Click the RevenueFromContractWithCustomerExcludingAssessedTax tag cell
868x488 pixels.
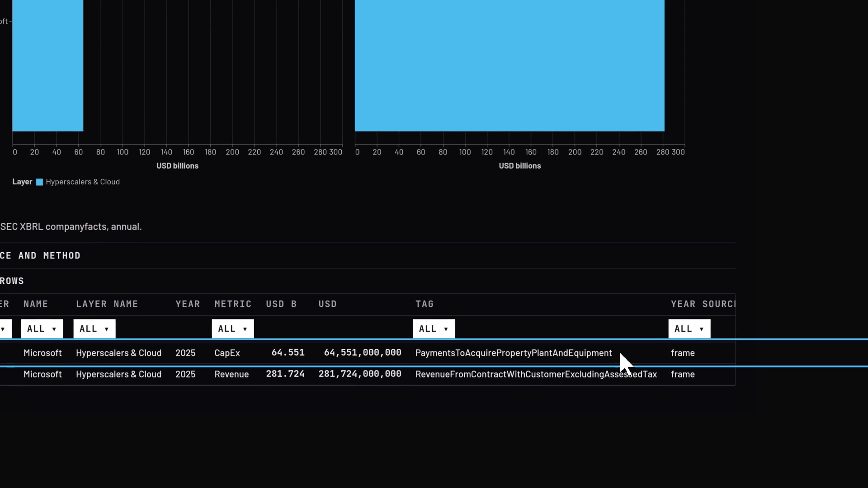(x=536, y=374)
